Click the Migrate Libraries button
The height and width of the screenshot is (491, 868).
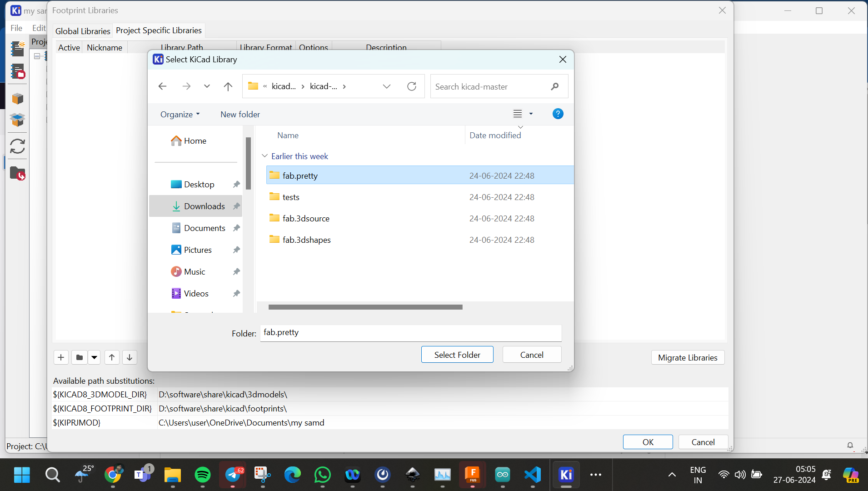coord(688,358)
